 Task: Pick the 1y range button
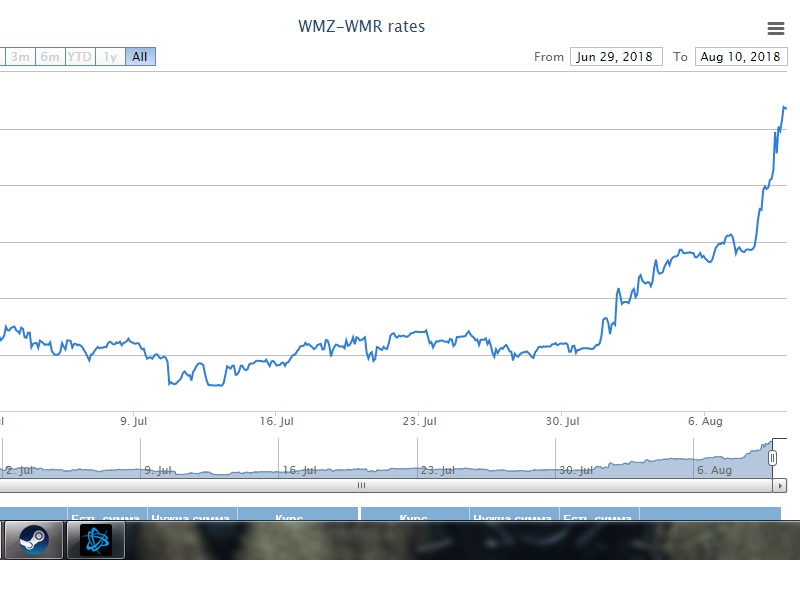[110, 57]
